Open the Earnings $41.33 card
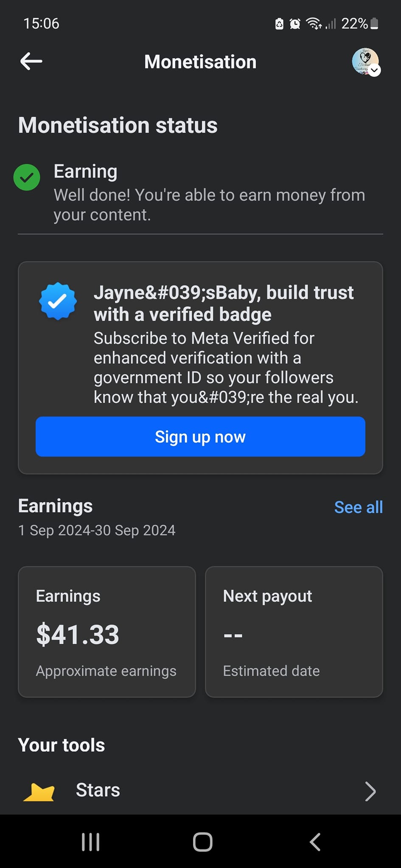 (x=107, y=632)
